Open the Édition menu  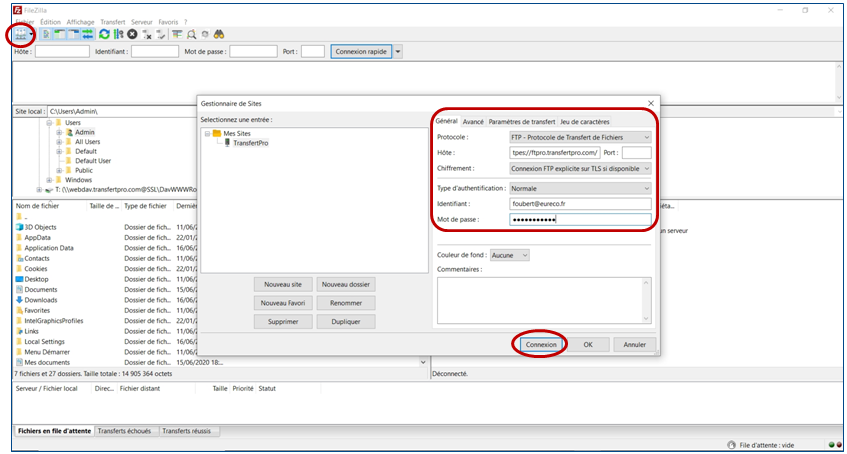point(50,22)
